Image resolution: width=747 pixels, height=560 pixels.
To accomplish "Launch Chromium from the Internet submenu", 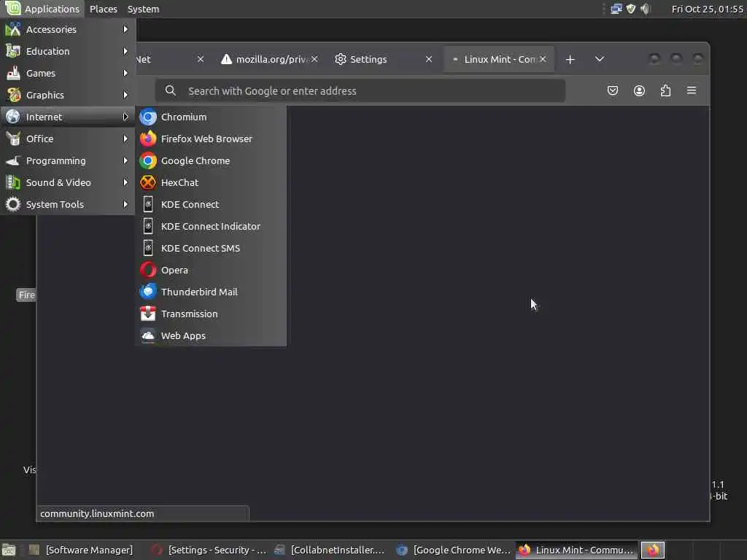I will [x=211, y=117].
